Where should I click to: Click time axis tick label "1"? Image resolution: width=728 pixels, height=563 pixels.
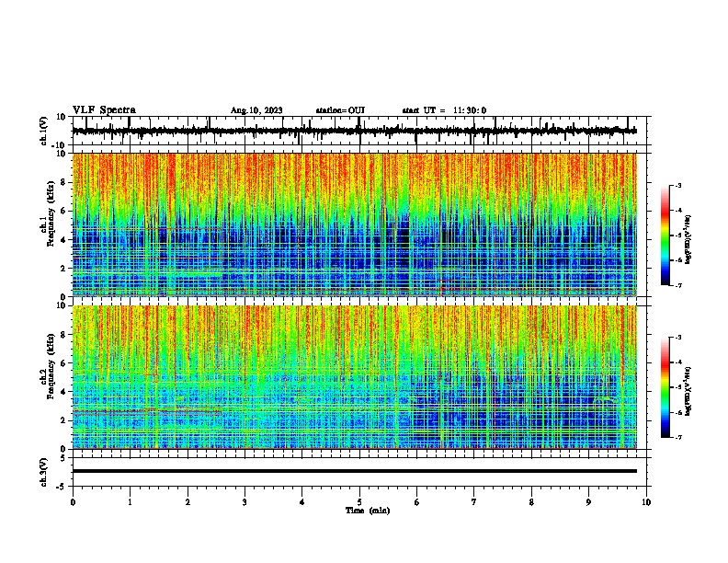[x=130, y=502]
